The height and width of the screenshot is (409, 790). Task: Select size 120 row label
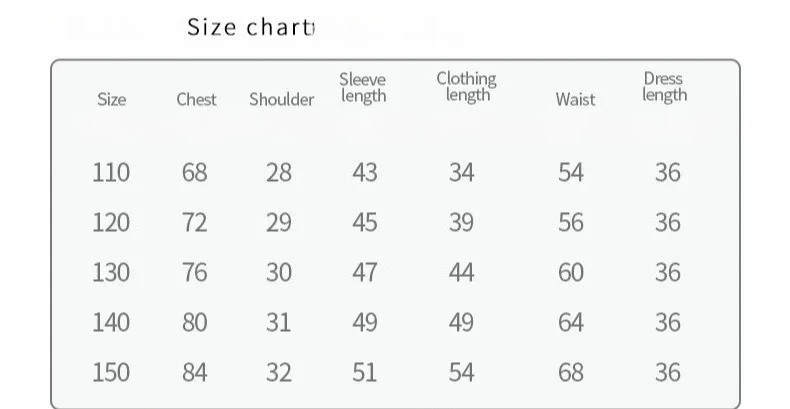(111, 222)
